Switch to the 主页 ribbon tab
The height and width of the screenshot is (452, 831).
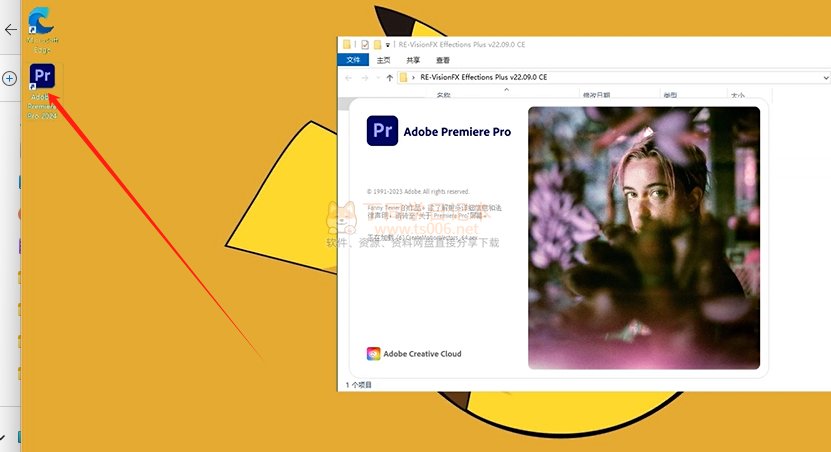tap(383, 60)
